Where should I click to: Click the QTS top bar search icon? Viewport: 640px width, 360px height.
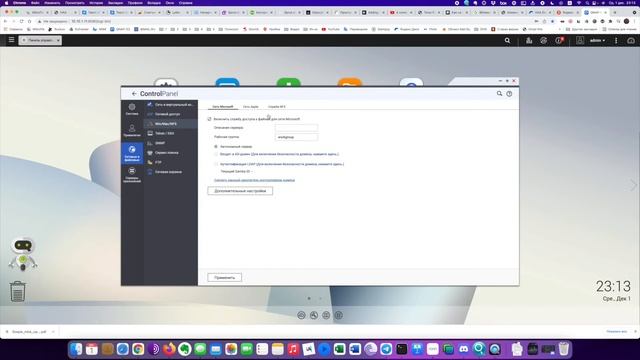(507, 40)
